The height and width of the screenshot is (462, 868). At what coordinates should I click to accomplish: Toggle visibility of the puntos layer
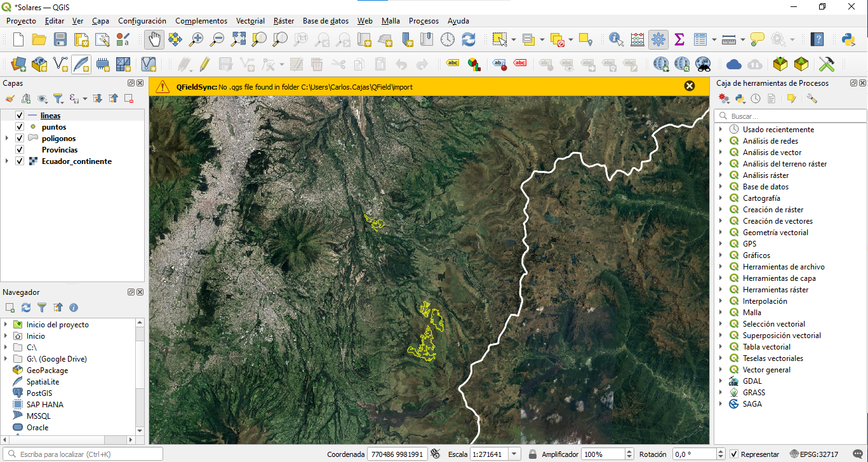tap(19, 127)
